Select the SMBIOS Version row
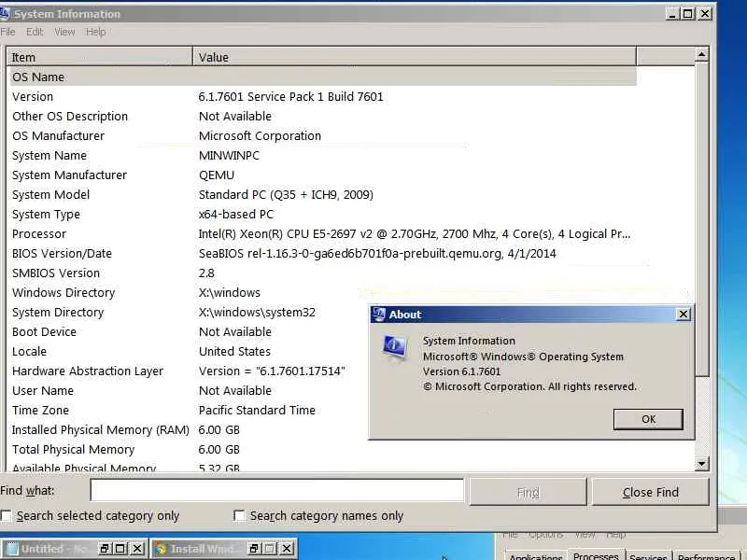This screenshot has height=560, width=747. coord(323,273)
